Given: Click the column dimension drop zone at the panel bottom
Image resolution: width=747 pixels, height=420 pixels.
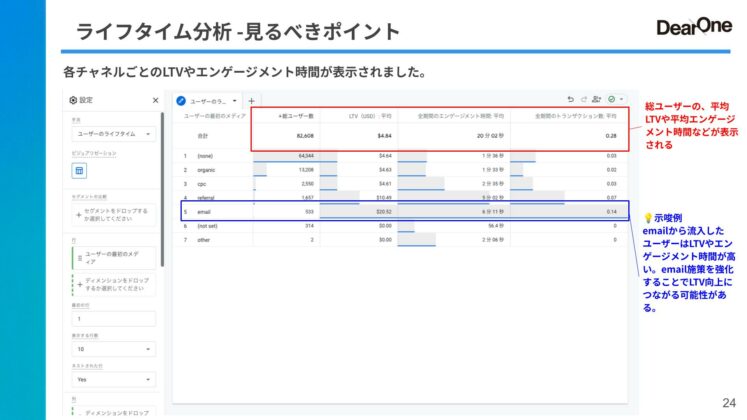Looking at the screenshot, I should coord(113,412).
